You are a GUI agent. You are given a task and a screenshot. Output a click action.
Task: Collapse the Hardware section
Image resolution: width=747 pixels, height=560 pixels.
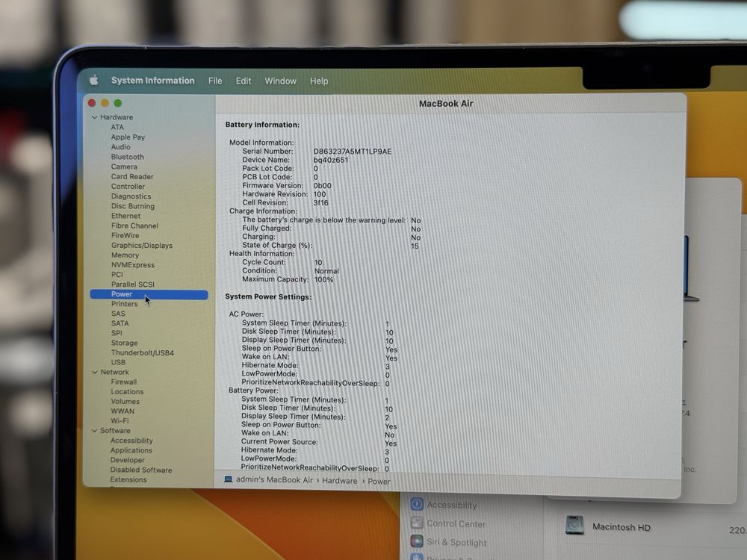point(94,117)
